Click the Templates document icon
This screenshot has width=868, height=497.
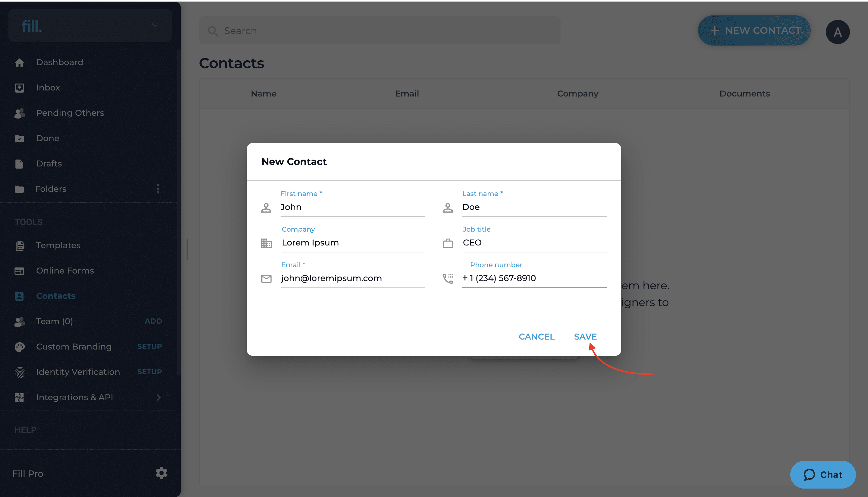(x=20, y=245)
